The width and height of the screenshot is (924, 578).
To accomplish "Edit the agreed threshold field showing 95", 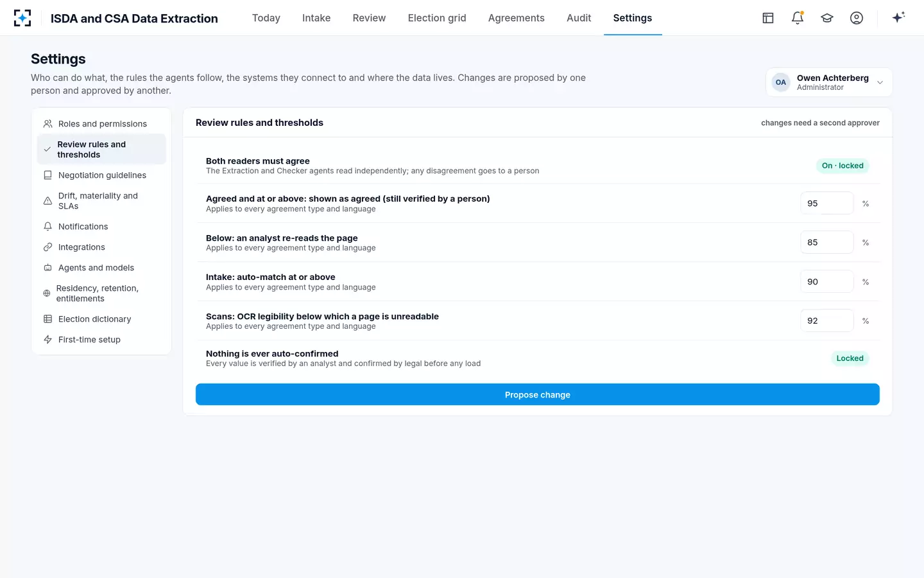I will (x=827, y=204).
